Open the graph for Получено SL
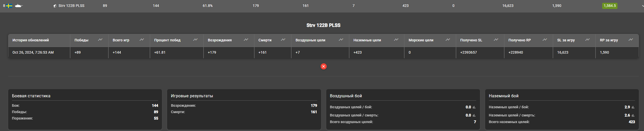 [496, 40]
